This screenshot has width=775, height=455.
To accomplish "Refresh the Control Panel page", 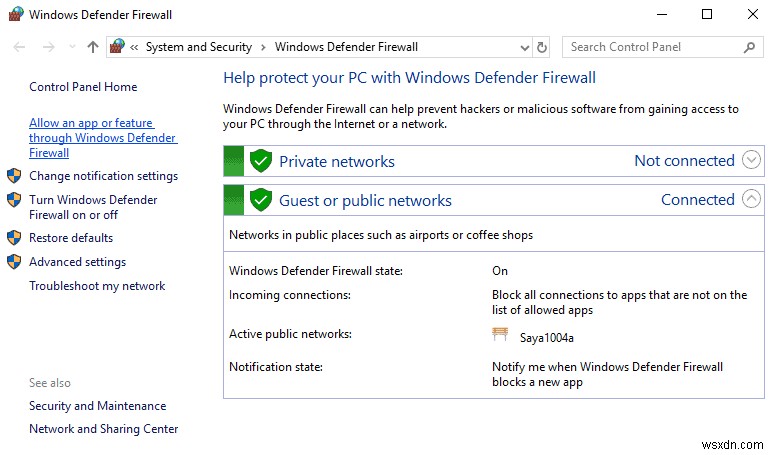I will click(x=542, y=47).
